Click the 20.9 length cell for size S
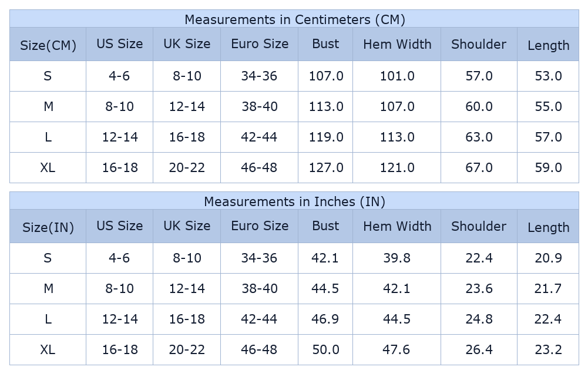Image resolution: width=588 pixels, height=377 pixels. [x=548, y=258]
